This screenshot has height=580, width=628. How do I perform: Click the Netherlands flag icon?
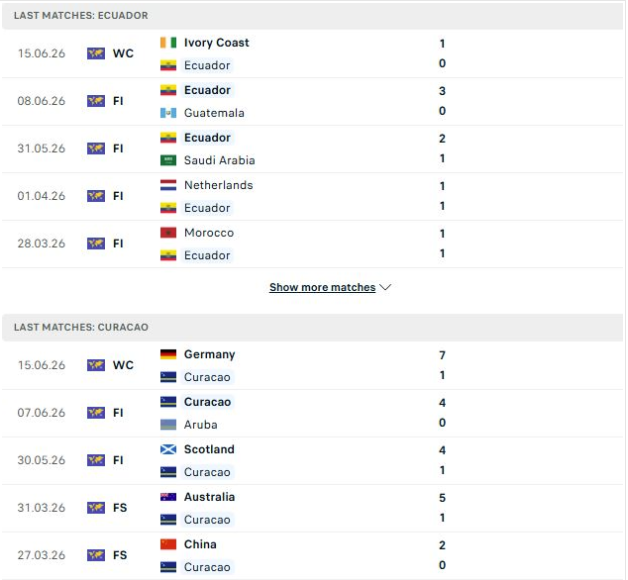168,185
